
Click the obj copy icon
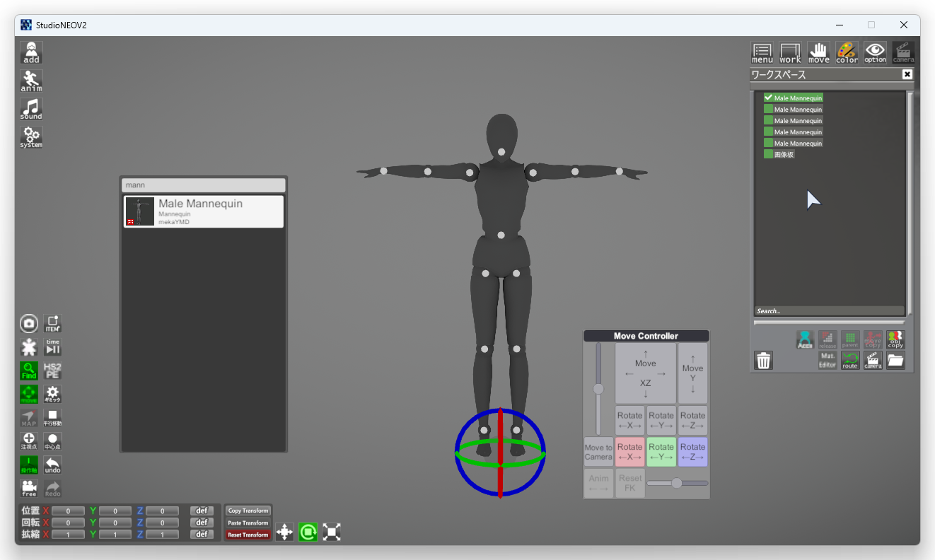pos(895,339)
